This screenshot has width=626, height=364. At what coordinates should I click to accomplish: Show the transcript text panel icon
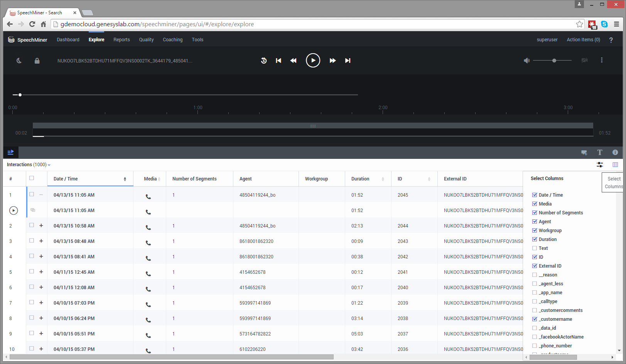[x=600, y=152]
